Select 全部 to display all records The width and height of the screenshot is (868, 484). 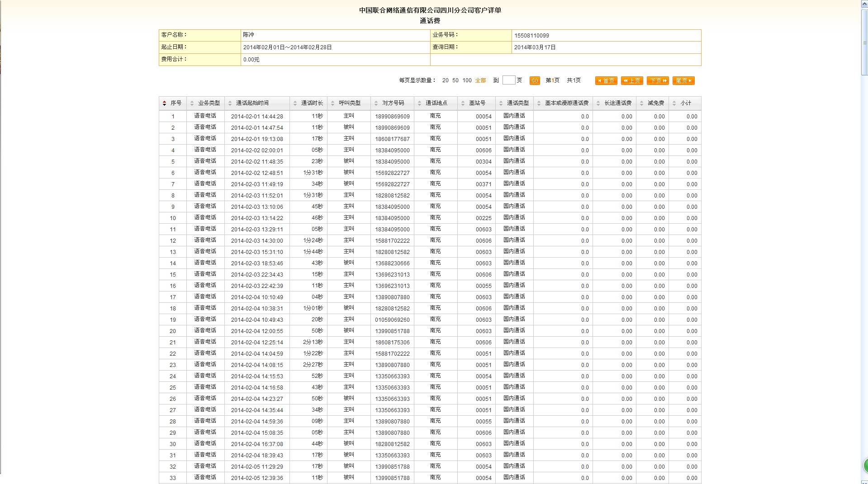click(480, 80)
